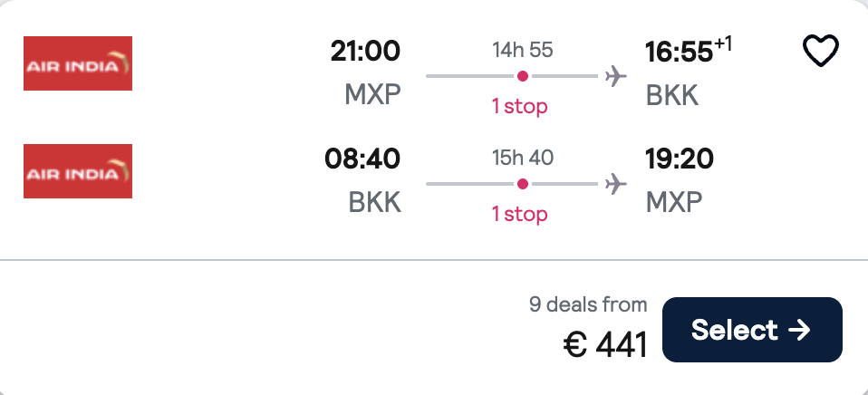
Task: Click the 08:40 return departure time
Action: click(x=362, y=159)
